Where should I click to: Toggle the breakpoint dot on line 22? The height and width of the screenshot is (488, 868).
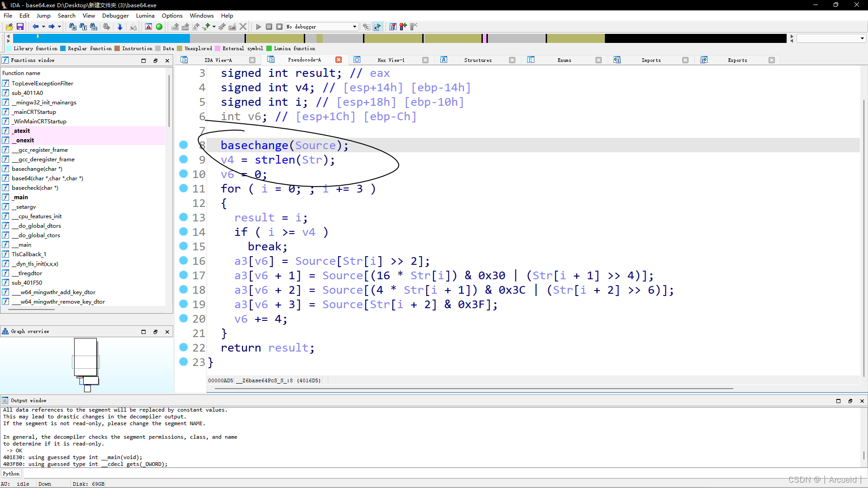[x=184, y=347]
